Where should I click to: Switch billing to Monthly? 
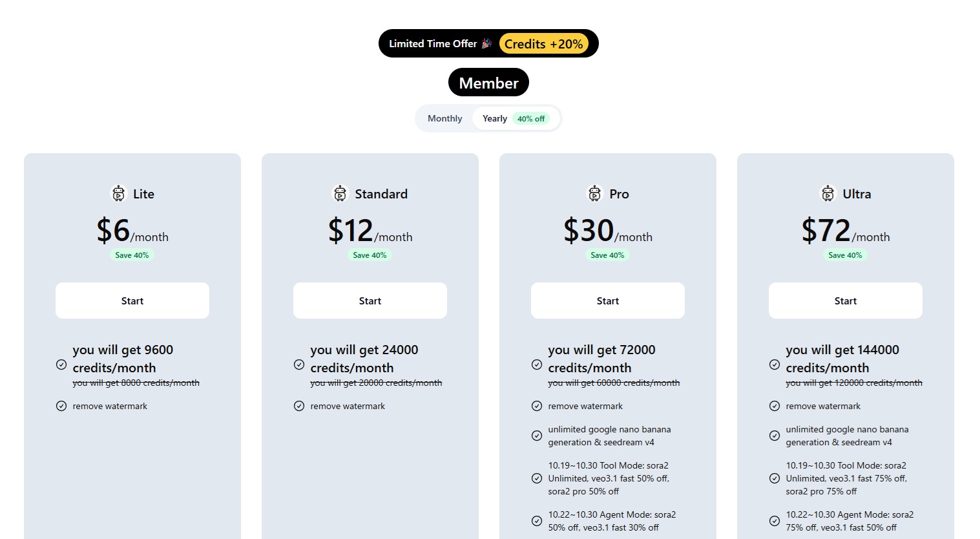[444, 118]
